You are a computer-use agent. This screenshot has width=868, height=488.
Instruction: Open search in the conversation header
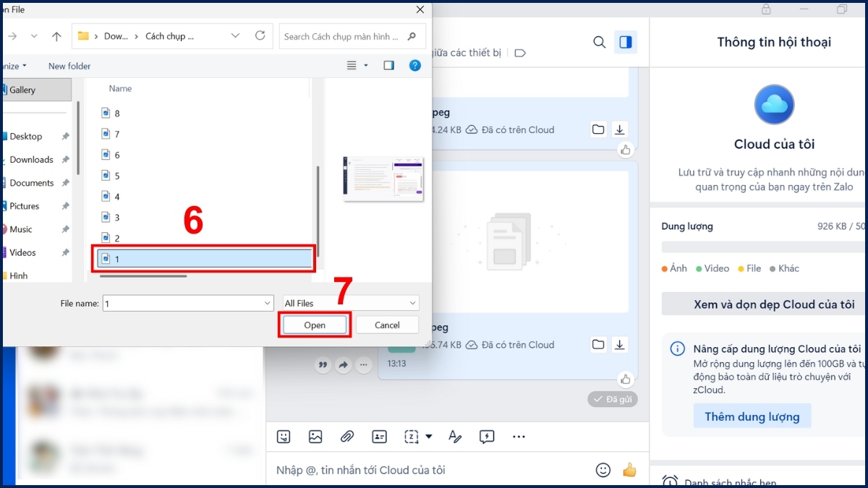599,42
